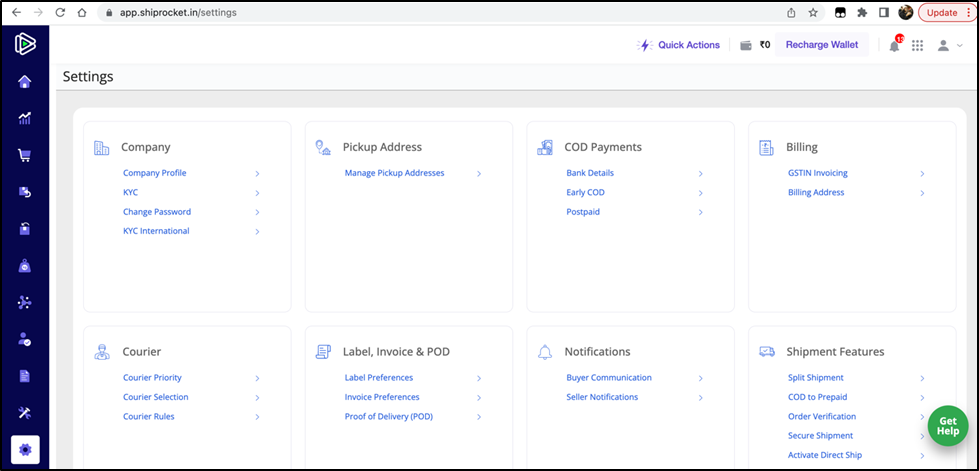
Task: Open Manage Pickup Addresses link
Action: pyautogui.click(x=394, y=173)
